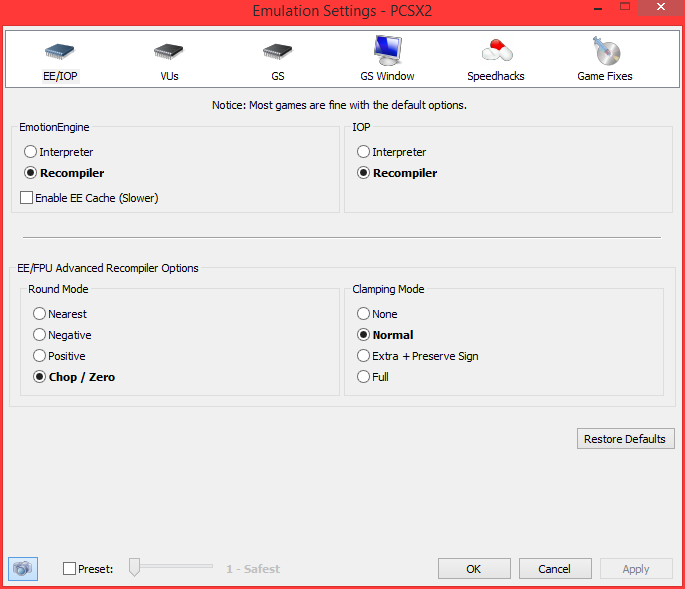Set Clamping Mode to None
Screen dimensions: 685x589
[x=364, y=314]
